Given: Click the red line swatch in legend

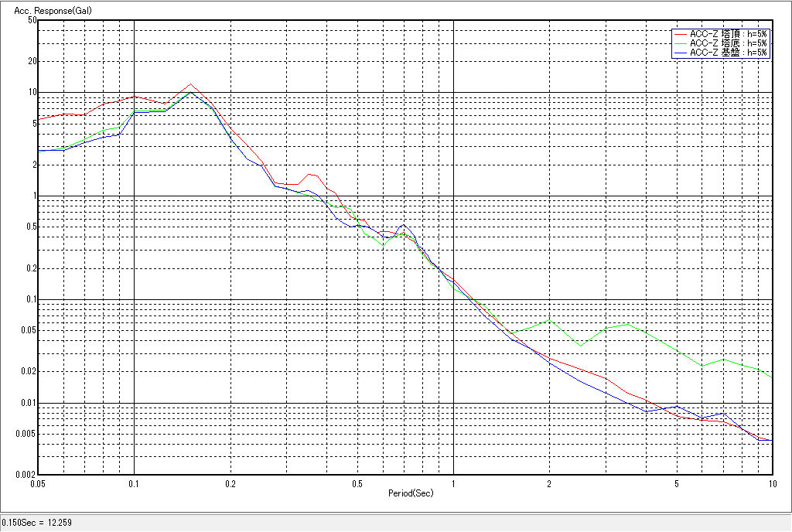Looking at the screenshot, I should [x=681, y=34].
